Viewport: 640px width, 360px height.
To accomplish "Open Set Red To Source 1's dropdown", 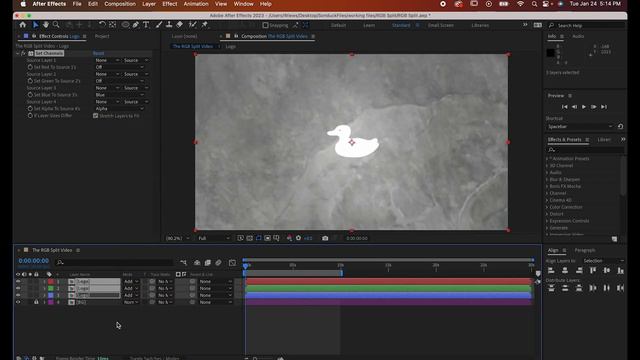I will pos(120,67).
